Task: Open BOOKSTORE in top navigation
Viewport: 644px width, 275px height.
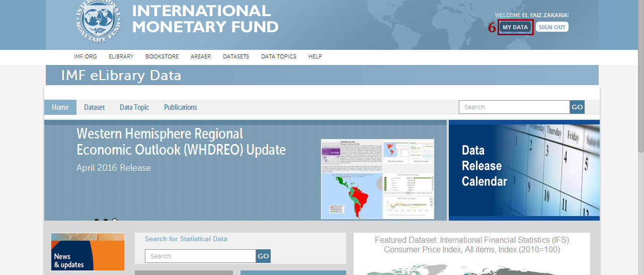Action: [x=162, y=56]
